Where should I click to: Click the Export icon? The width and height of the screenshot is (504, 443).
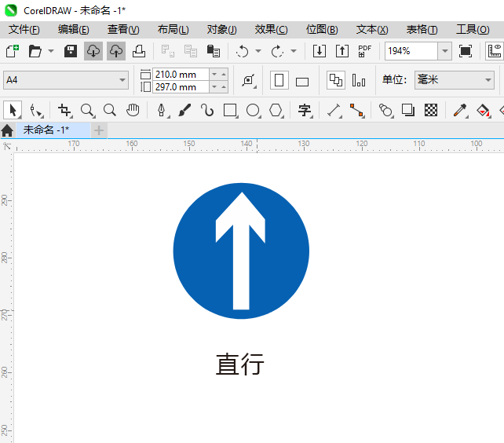[x=342, y=51]
